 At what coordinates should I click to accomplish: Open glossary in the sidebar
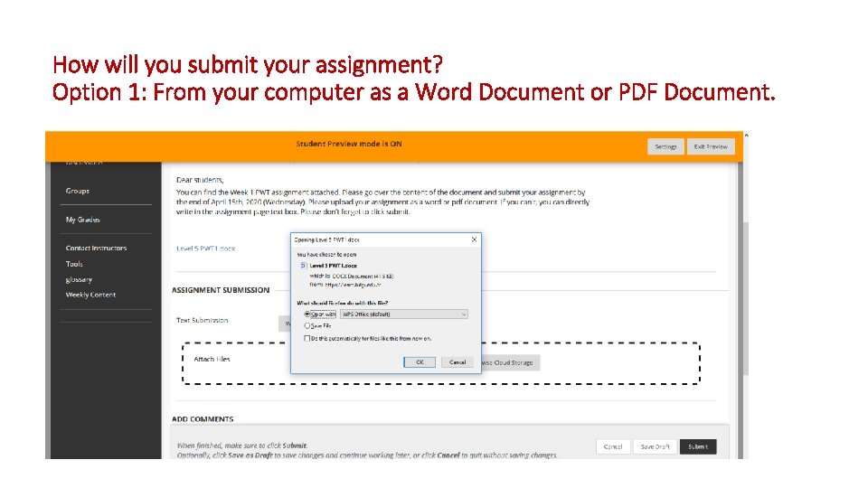(79, 279)
